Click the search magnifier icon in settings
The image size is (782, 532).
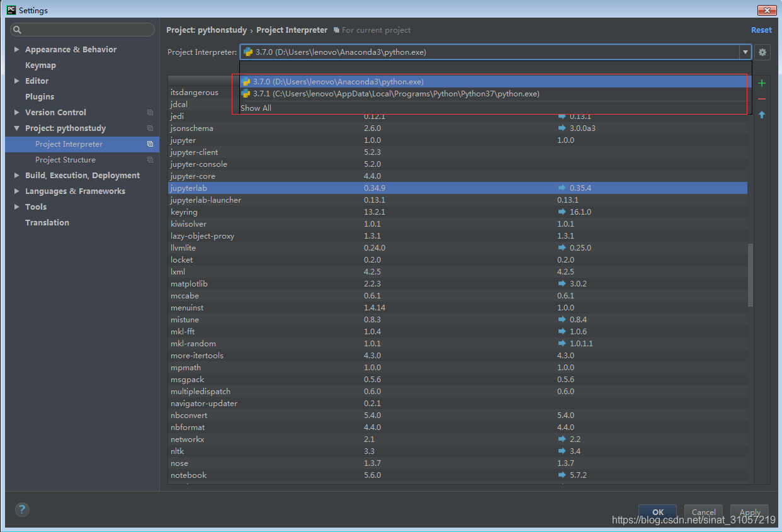point(18,30)
